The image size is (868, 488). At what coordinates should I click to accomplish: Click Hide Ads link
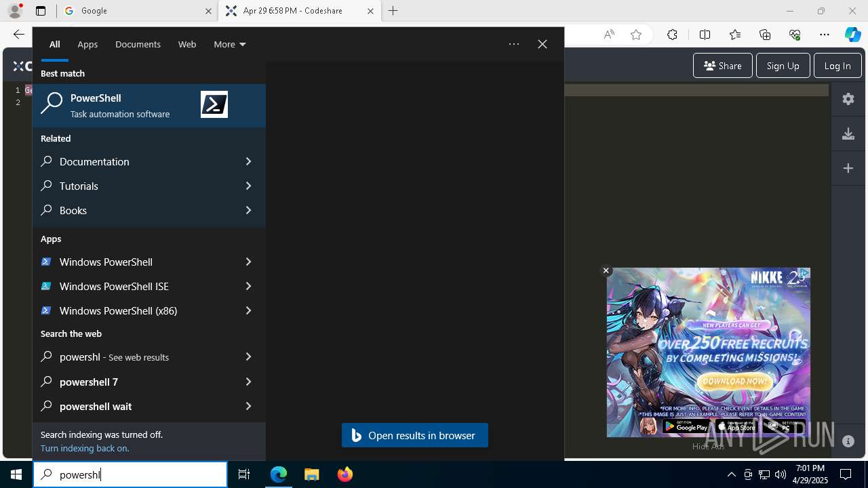tap(708, 446)
